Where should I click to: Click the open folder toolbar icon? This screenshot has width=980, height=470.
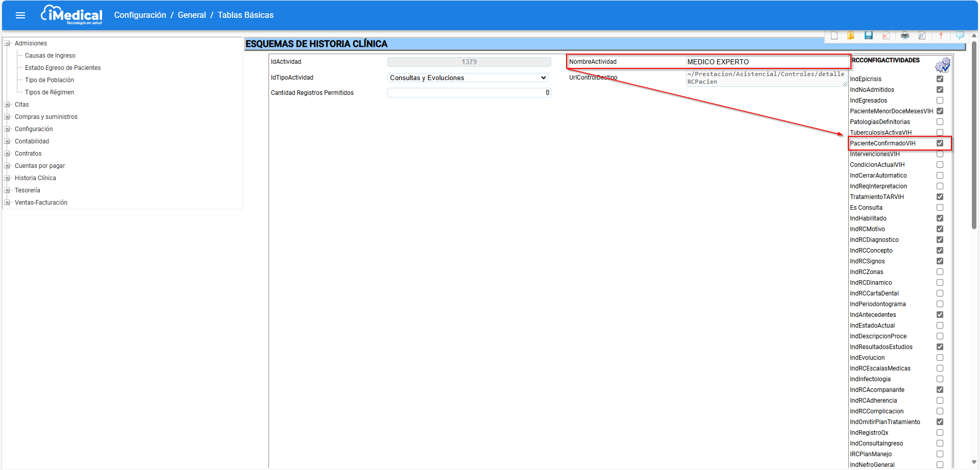851,35
